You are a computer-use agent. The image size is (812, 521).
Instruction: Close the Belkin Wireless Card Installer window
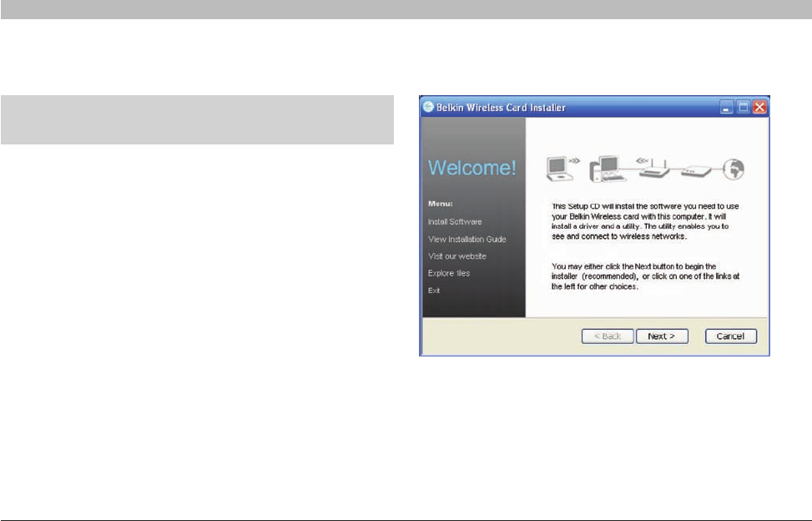[x=759, y=107]
